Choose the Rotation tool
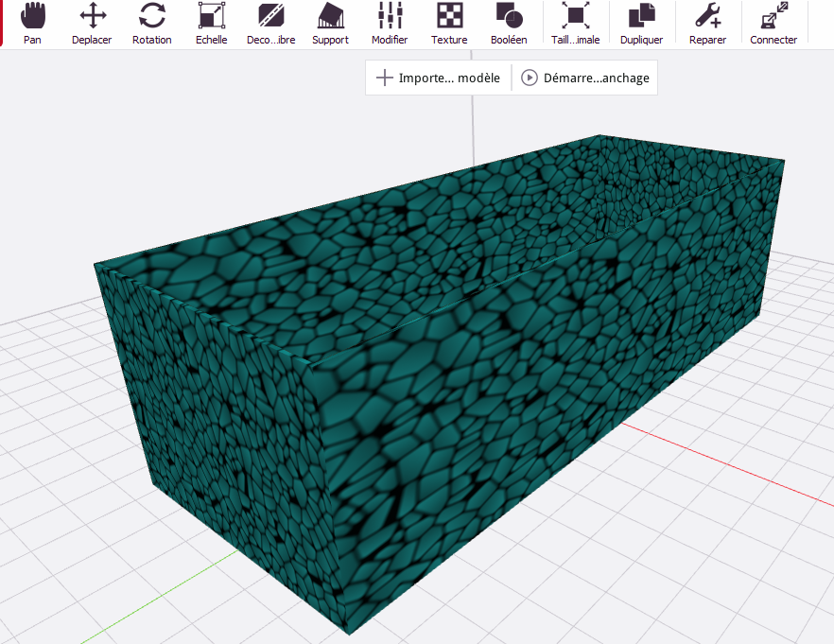This screenshot has height=644, width=834. click(x=151, y=24)
